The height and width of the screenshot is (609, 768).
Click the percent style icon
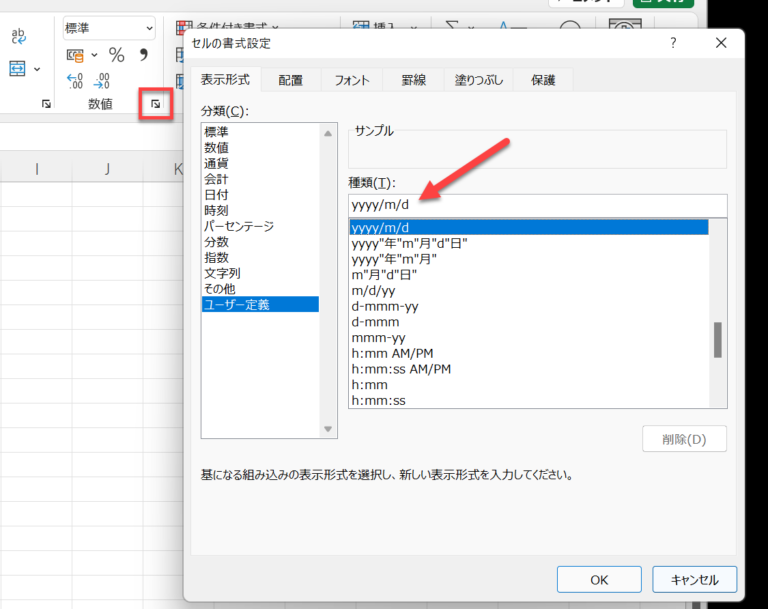coord(117,55)
